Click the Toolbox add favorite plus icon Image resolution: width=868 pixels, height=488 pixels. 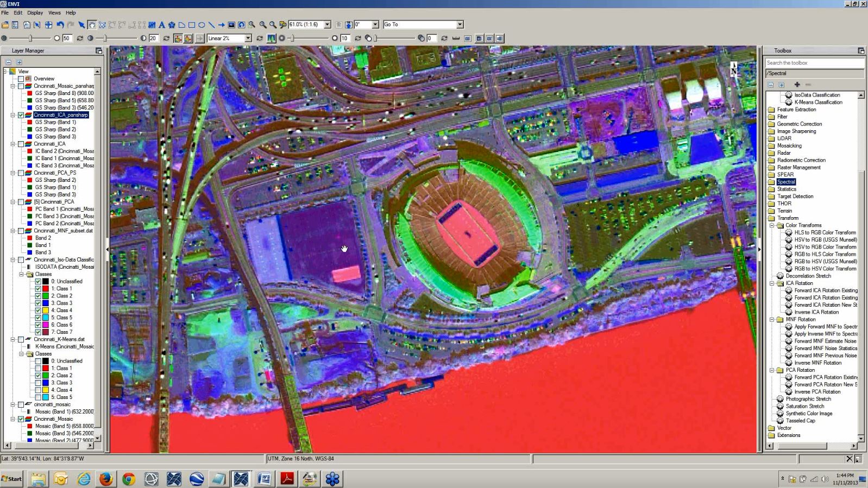[797, 85]
